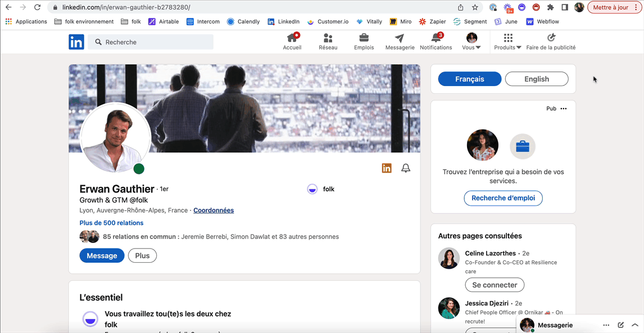The image size is (644, 333).
Task: Switch profile language to English
Action: [x=537, y=79]
